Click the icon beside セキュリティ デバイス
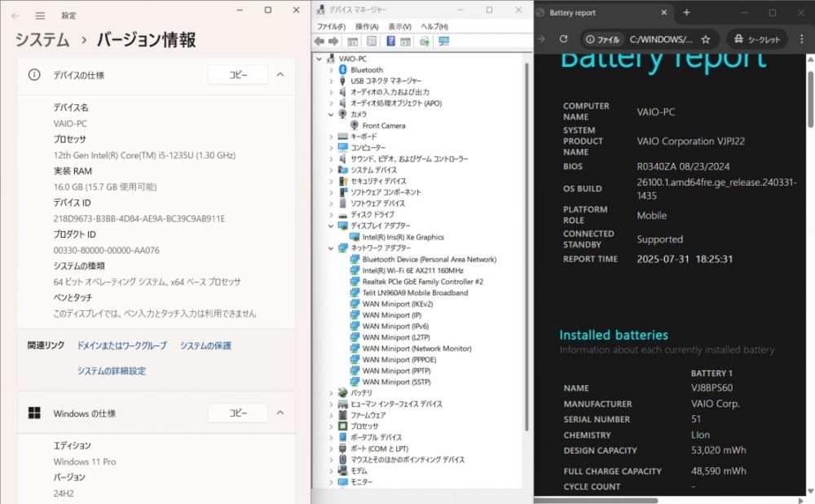The width and height of the screenshot is (815, 504). 342,181
